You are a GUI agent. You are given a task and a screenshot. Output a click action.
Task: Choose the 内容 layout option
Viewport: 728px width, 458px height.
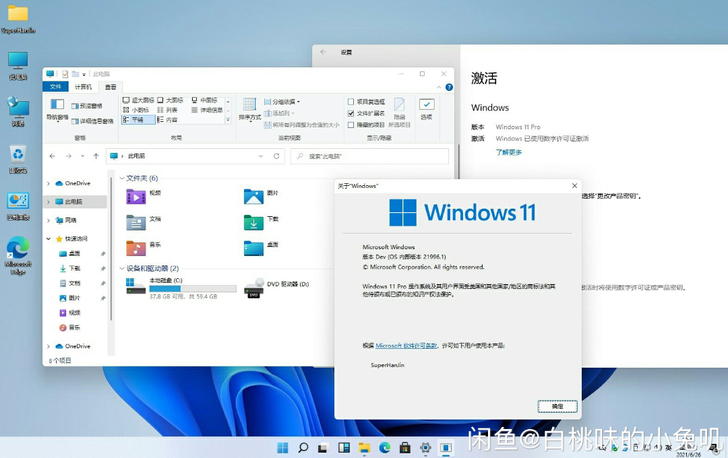(167, 120)
